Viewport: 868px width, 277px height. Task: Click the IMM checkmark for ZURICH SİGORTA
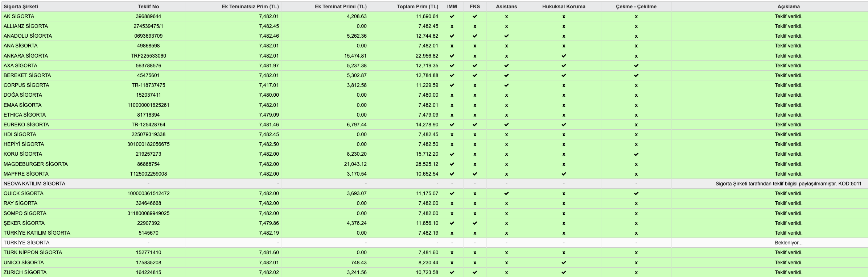[x=452, y=272]
